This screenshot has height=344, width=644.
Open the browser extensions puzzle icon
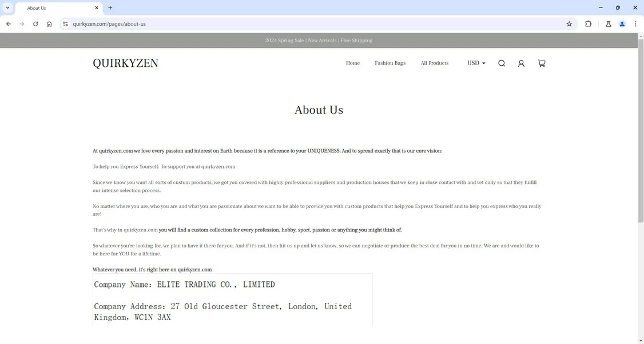pyautogui.click(x=588, y=24)
